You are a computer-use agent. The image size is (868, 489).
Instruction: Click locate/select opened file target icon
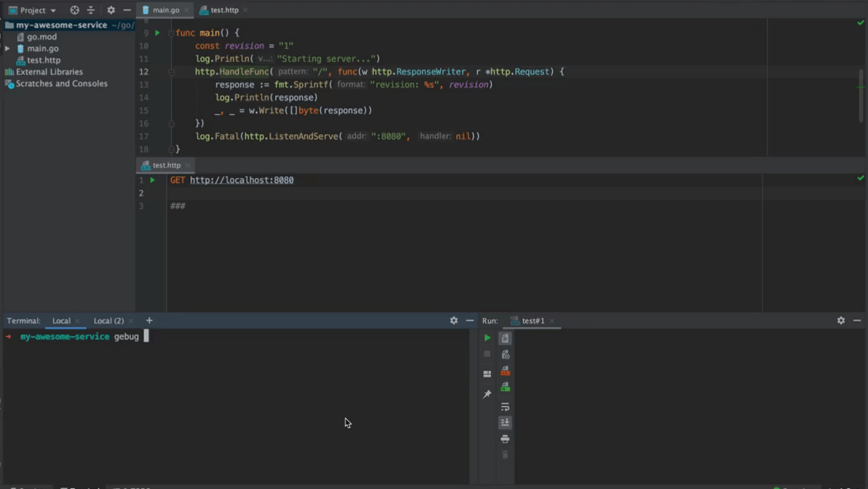click(75, 10)
